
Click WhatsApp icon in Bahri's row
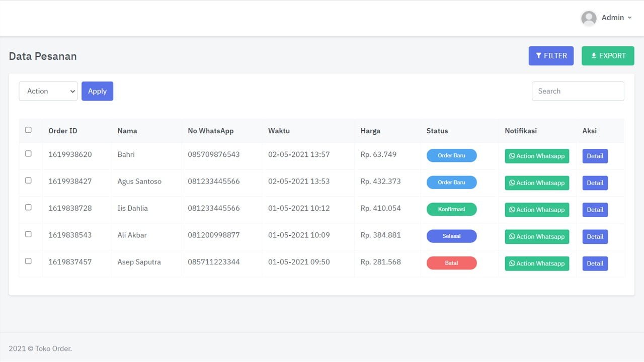tap(512, 156)
